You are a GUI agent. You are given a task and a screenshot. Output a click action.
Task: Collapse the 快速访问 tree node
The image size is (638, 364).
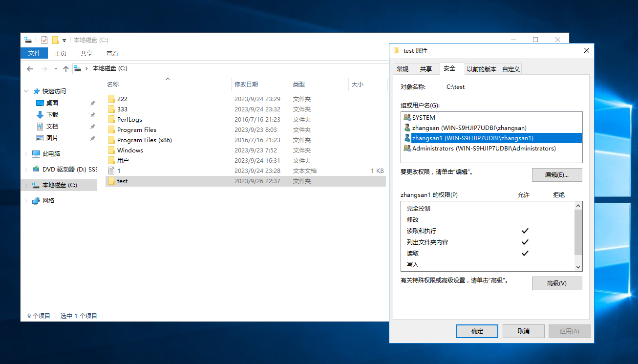pos(26,91)
